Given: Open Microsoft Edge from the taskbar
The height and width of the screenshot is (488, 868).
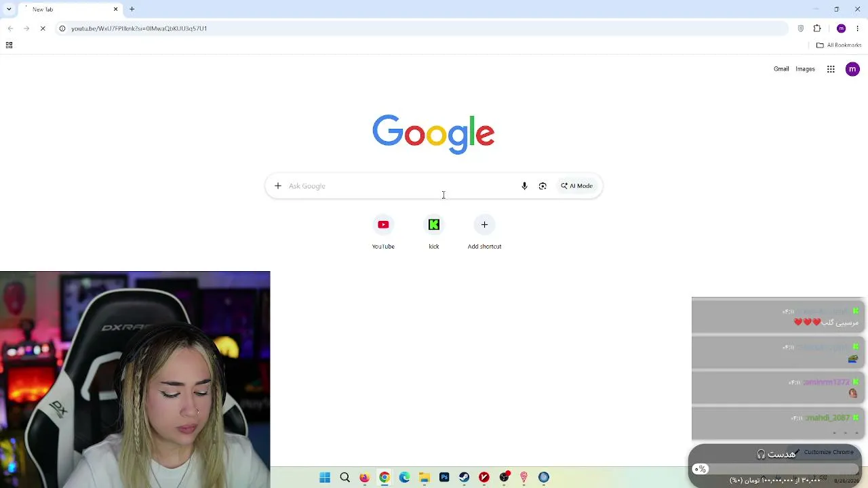Looking at the screenshot, I should 405,477.
